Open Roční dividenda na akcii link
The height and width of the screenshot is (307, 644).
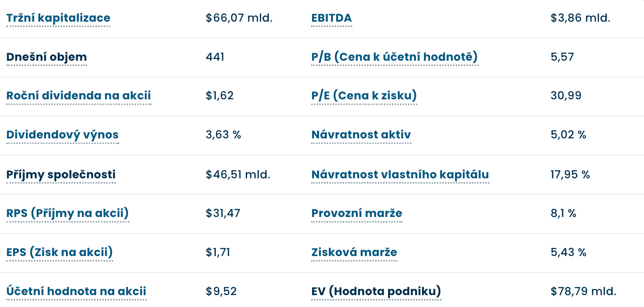click(x=79, y=96)
